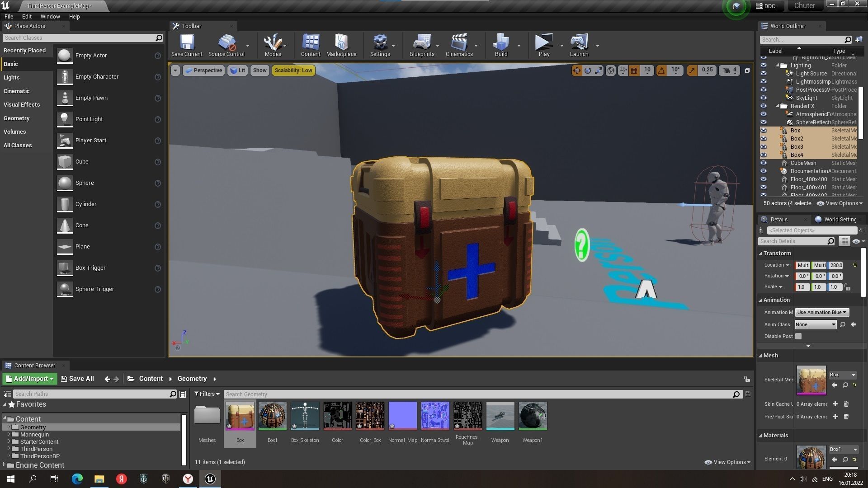Toggle world/local coordinate system globe icon

[610, 70]
